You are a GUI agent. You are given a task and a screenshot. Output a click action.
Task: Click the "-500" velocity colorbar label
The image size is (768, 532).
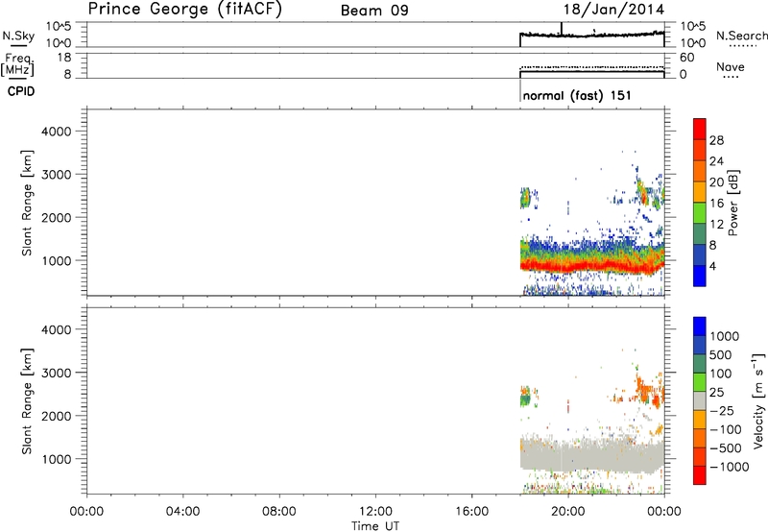click(x=726, y=447)
